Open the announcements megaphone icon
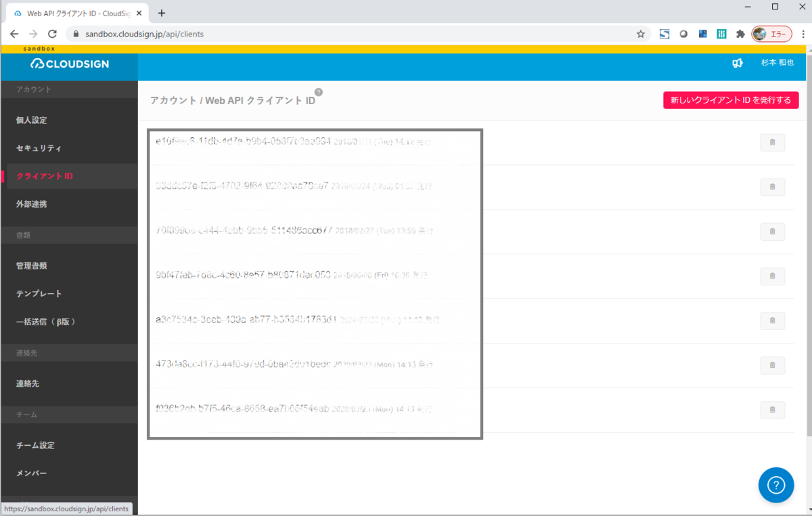812x516 pixels. (x=738, y=63)
